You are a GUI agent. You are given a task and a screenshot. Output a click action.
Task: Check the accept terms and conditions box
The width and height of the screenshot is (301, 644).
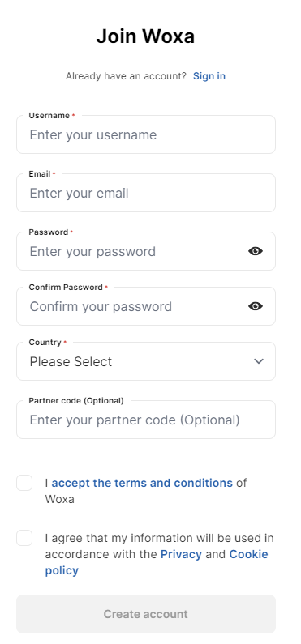point(24,483)
